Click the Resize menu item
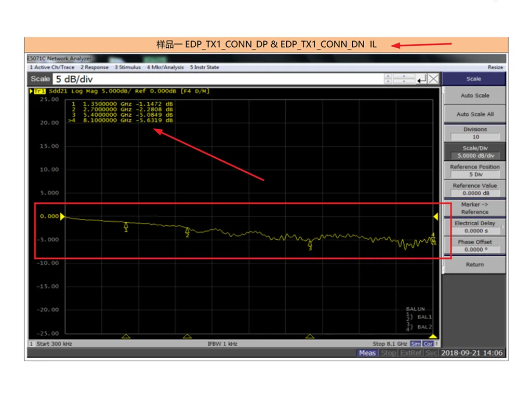The image size is (532, 397). 495,67
